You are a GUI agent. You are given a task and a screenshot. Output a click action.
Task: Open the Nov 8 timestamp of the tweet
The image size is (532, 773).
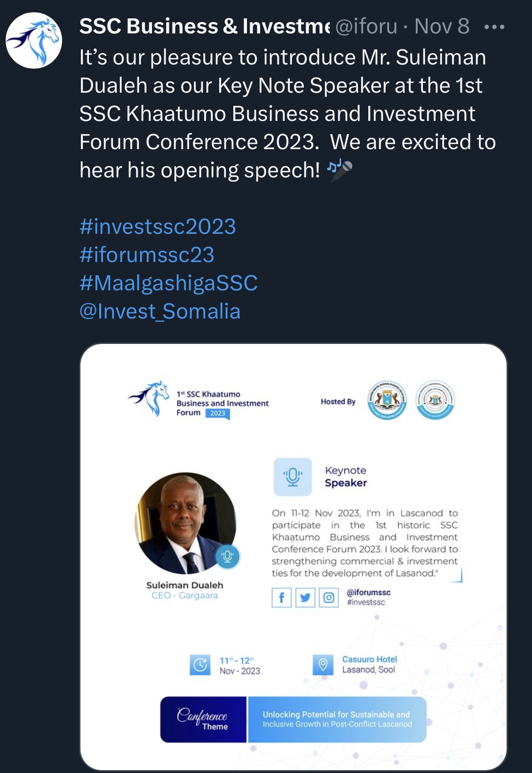442,26
